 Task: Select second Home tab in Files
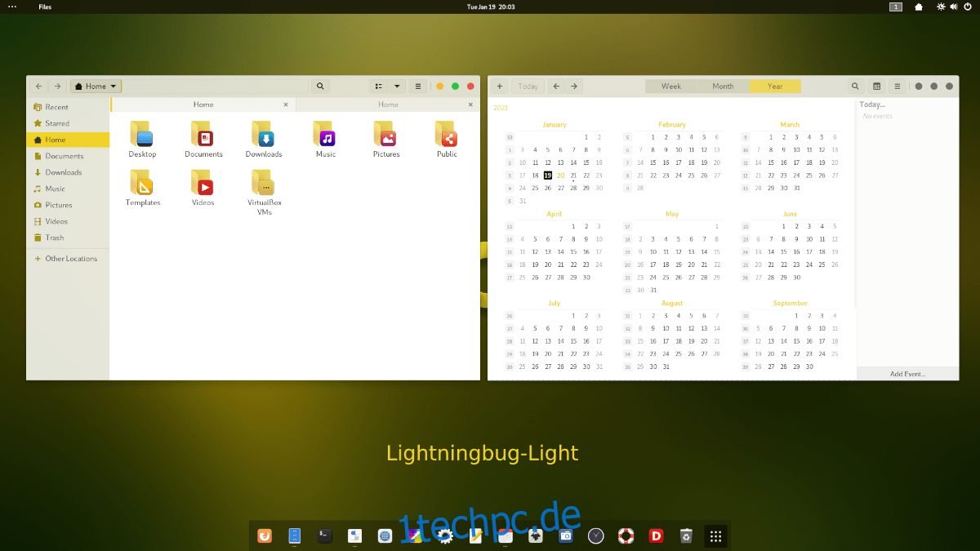388,104
